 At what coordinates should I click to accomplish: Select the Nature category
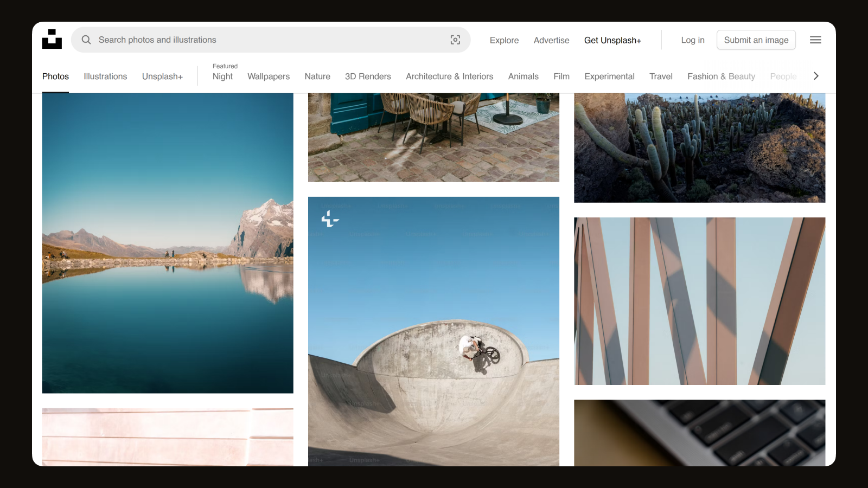tap(317, 76)
